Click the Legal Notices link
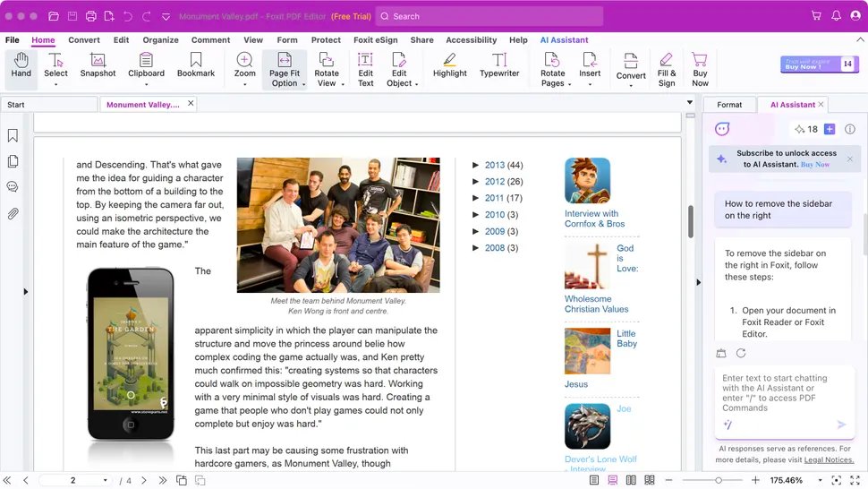868x489 pixels. pos(828,460)
